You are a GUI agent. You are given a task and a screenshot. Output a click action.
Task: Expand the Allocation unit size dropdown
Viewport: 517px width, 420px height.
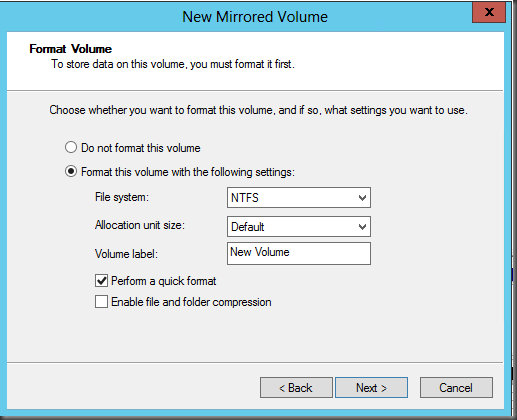[x=299, y=227]
